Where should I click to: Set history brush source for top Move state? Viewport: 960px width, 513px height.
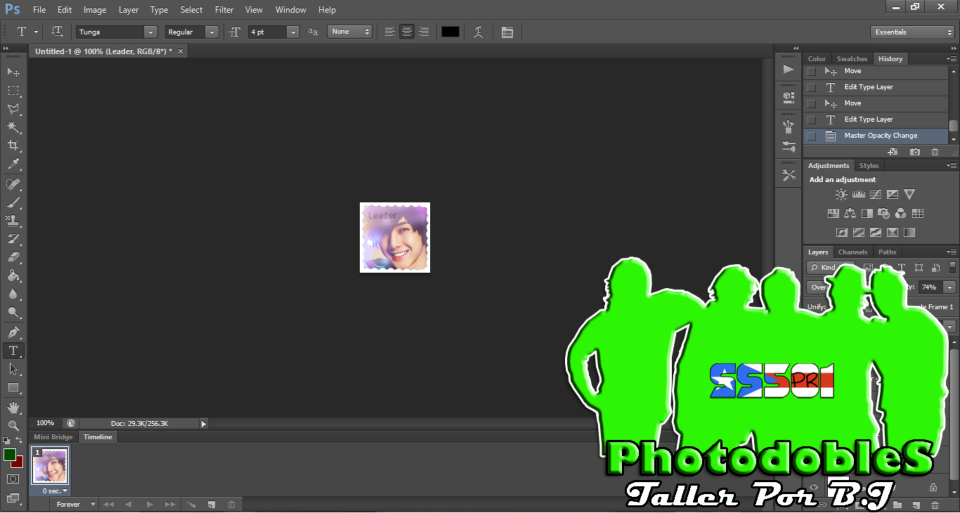(811, 71)
